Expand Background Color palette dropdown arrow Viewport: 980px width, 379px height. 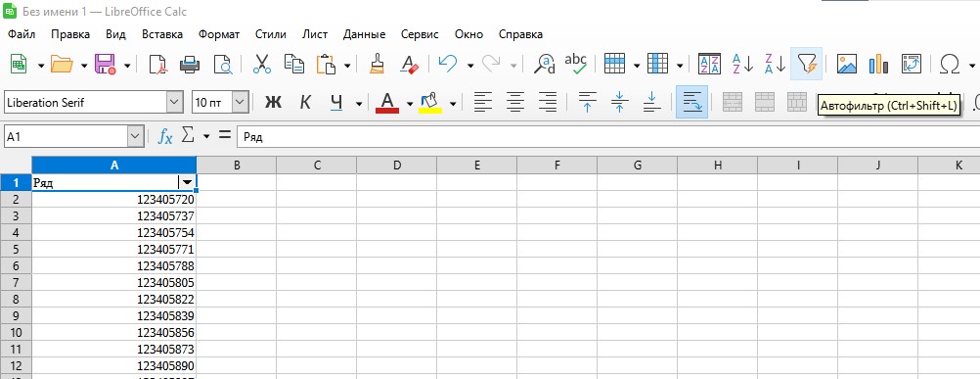[x=453, y=103]
